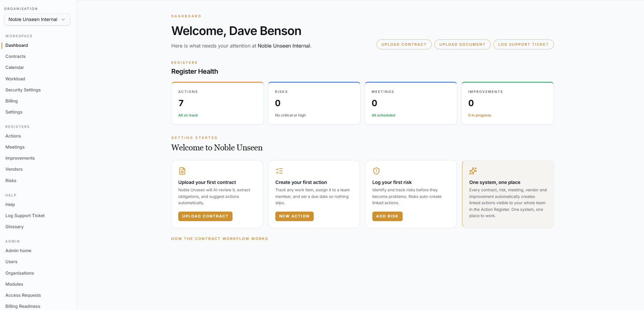Click the '0 in progress' status text
Viewport: 644px width, 310px height.
pos(479,115)
